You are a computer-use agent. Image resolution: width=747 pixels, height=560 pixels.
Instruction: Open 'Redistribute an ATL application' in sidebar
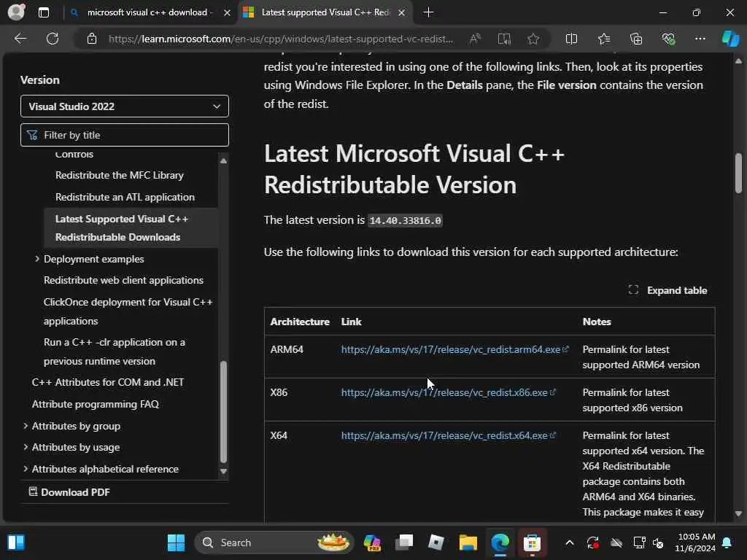[x=125, y=197]
